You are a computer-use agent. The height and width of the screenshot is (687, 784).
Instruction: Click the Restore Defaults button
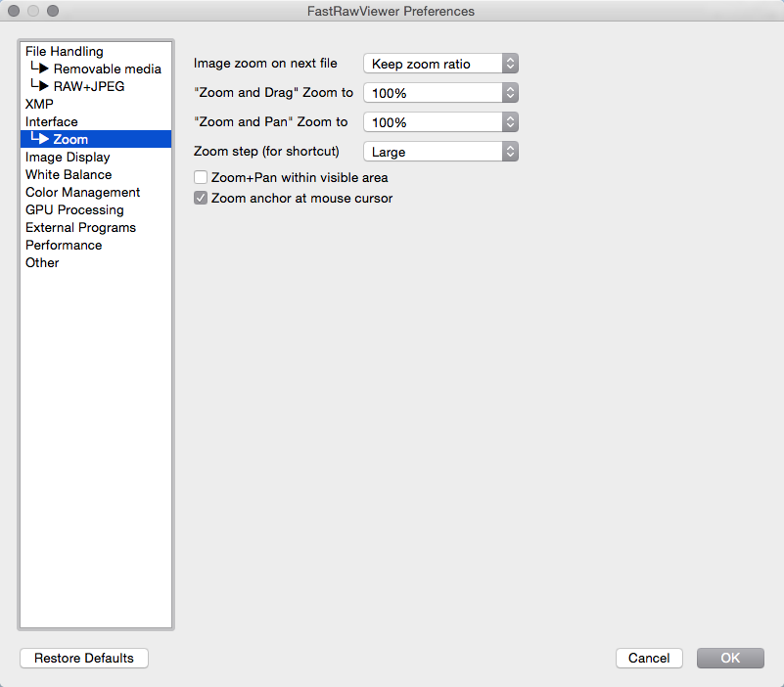click(x=84, y=658)
